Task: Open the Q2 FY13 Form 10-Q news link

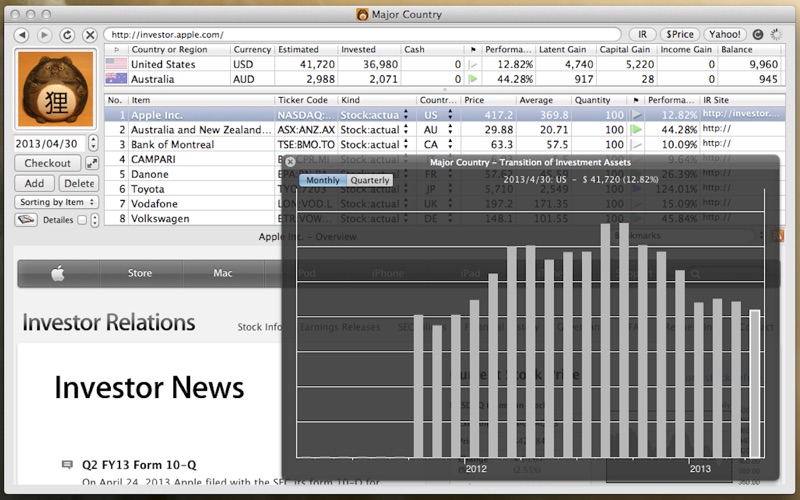Action: tap(139, 465)
